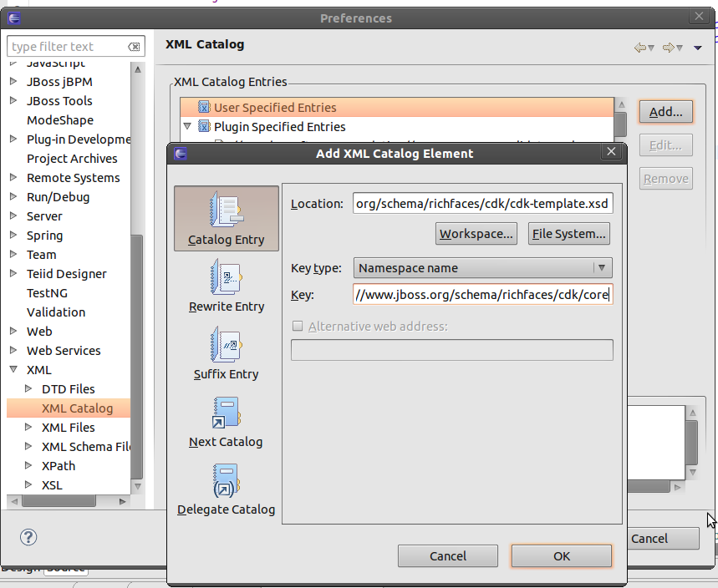
Task: Select Project Archives in the tree
Action: click(72, 159)
